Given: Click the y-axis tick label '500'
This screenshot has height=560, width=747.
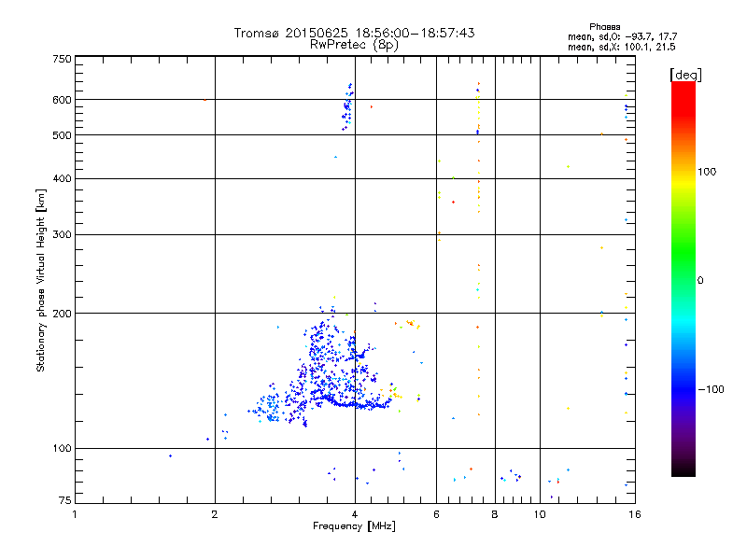Looking at the screenshot, I should pos(62,135).
